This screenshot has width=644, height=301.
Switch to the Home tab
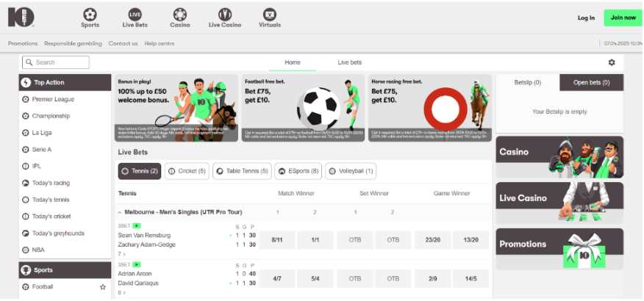tap(293, 62)
